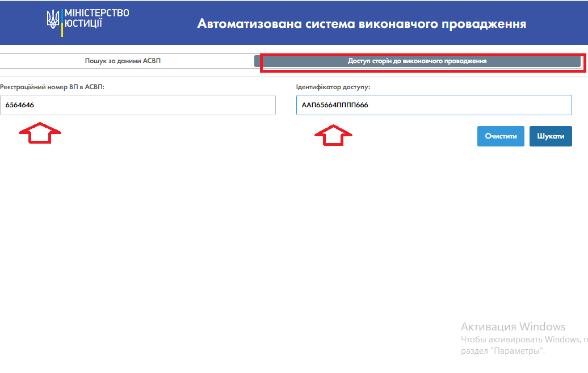Click the yellow-blue stripe in the logo
This screenshot has height=373, width=588.
(x=62, y=23)
